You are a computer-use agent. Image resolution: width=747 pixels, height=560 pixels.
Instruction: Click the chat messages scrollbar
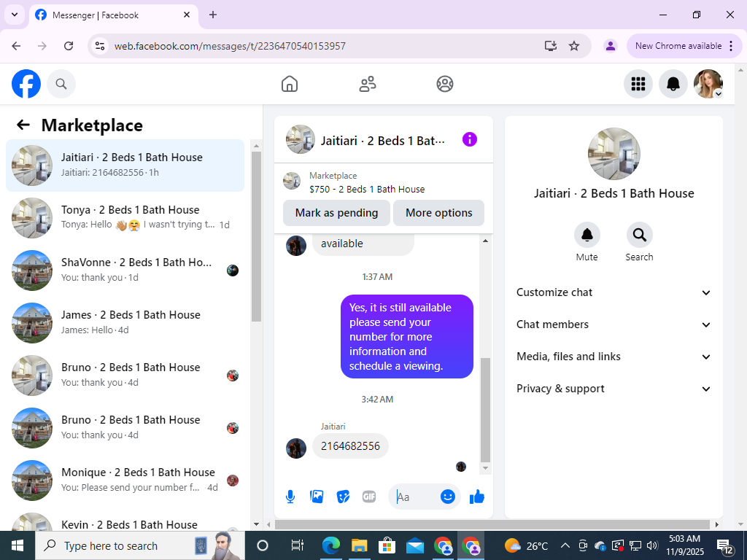[x=485, y=410]
